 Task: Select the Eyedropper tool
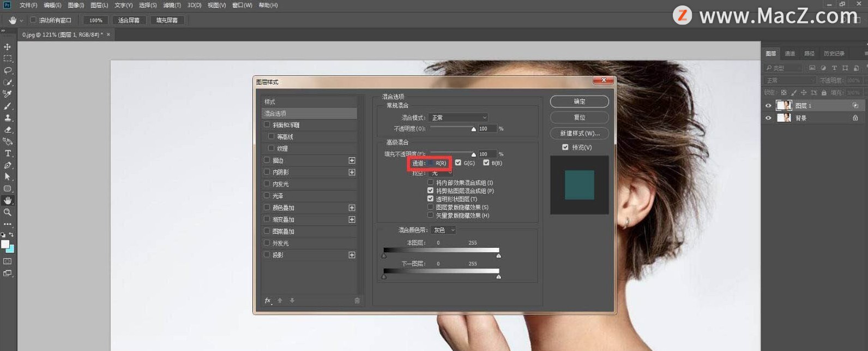(8, 94)
